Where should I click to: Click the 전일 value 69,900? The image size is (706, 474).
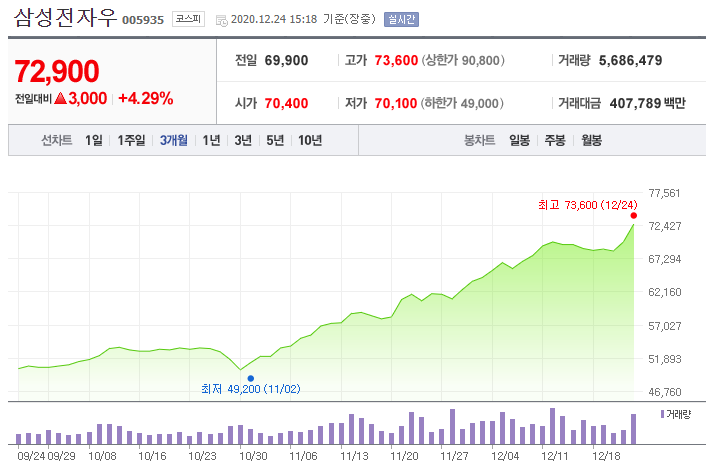tap(286, 60)
